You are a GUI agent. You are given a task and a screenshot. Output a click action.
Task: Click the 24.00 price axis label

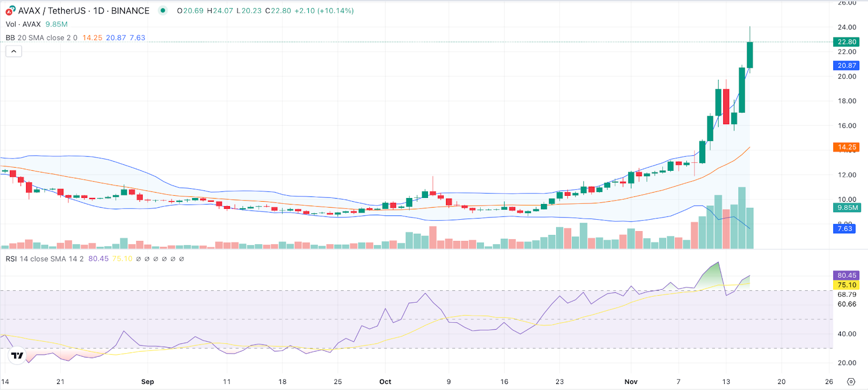pos(847,27)
